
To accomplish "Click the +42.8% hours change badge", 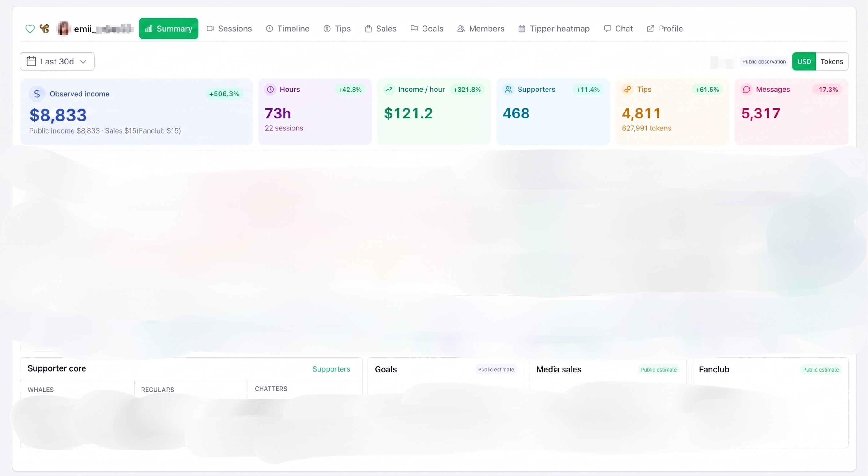I will pyautogui.click(x=350, y=89).
